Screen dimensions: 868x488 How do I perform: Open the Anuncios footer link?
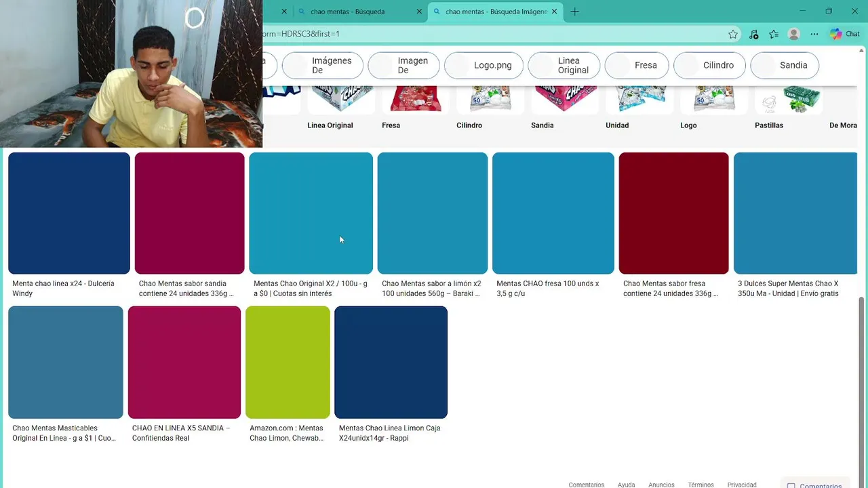click(x=661, y=485)
